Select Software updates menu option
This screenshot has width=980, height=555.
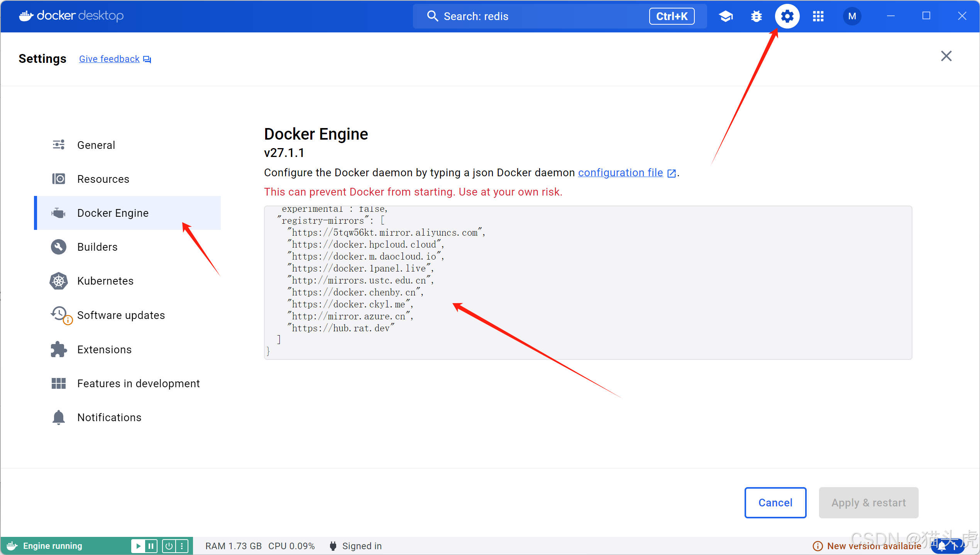click(121, 315)
